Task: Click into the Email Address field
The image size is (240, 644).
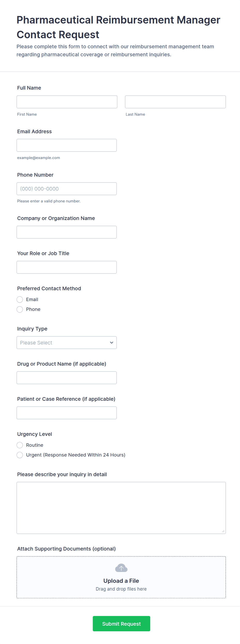Action: 67,145
